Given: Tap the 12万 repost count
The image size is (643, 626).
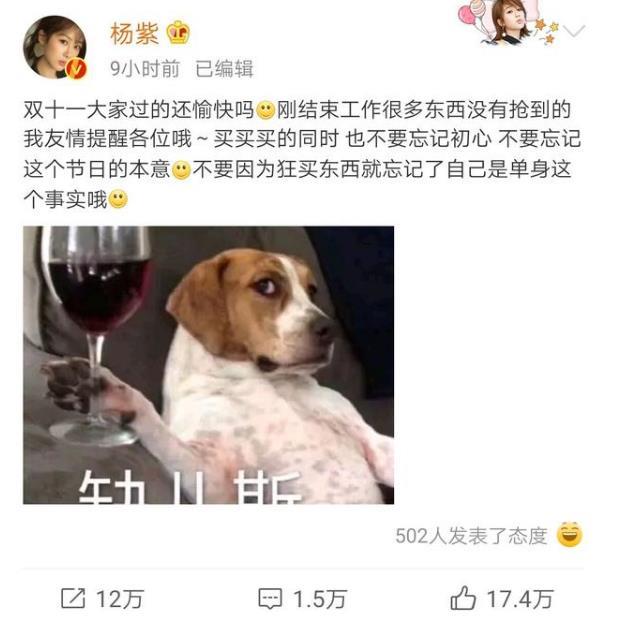Looking at the screenshot, I should pos(120,599).
